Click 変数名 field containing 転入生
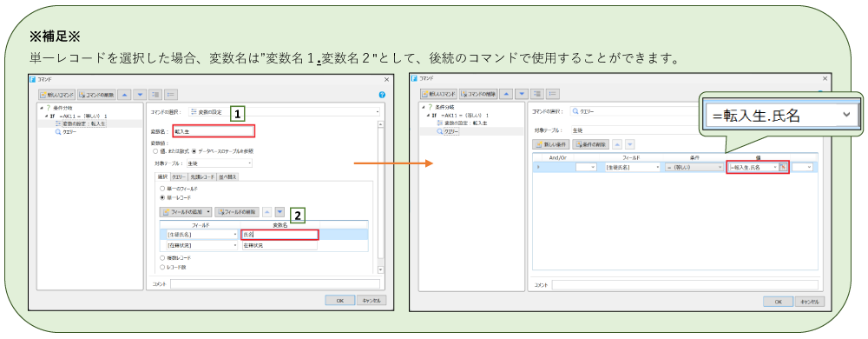Viewport: 868px width, 339px height. click(x=214, y=131)
